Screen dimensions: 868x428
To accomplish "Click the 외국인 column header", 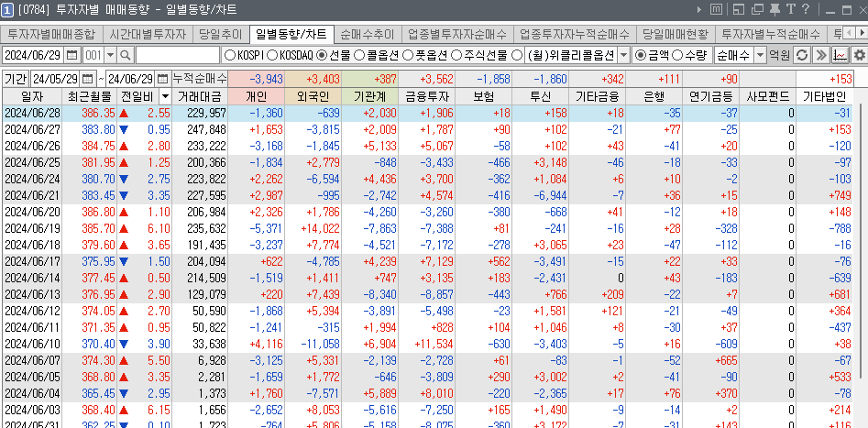I will click(x=313, y=96).
